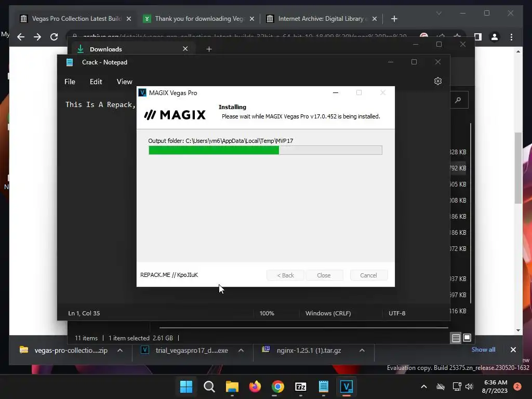Click the Close button in installer

pos(324,275)
